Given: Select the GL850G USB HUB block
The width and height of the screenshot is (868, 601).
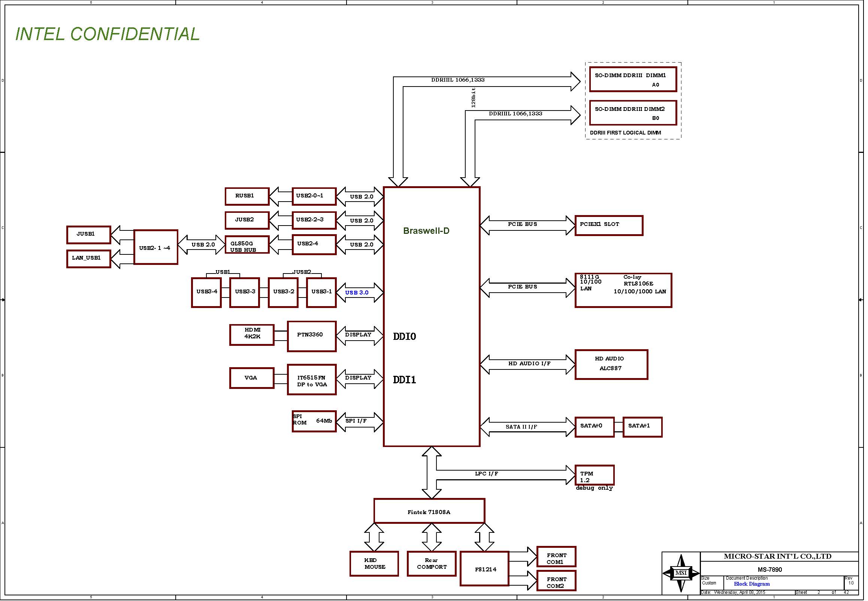Looking at the screenshot, I should coord(247,245).
